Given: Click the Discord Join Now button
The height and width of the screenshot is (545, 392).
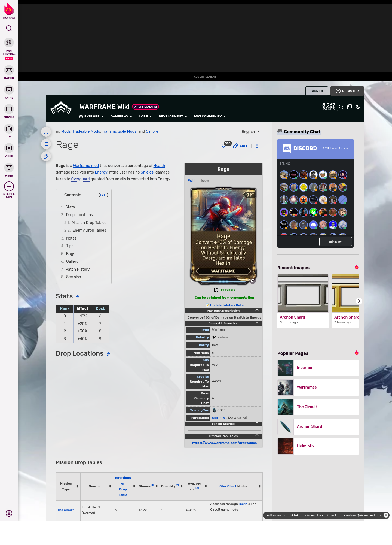Looking at the screenshot, I should (x=335, y=242).
